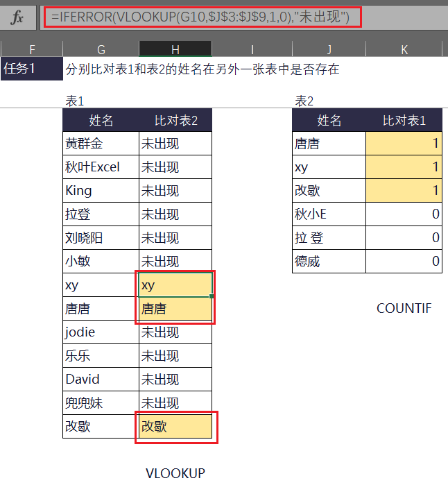Select the 秋叶Excel name cell
This screenshot has width=448, height=485.
(x=101, y=167)
